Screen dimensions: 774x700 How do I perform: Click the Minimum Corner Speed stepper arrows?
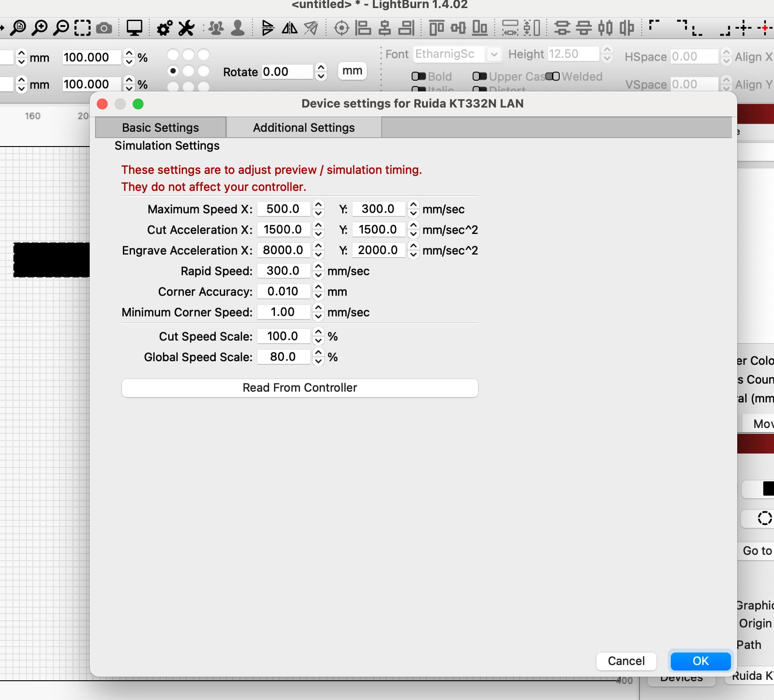click(x=318, y=311)
